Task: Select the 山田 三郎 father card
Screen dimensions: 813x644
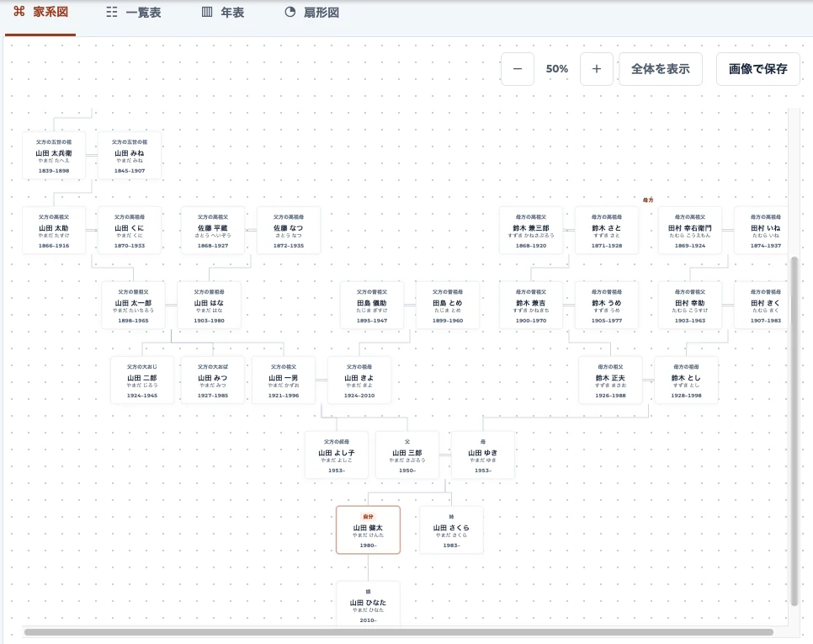Action: coord(407,455)
